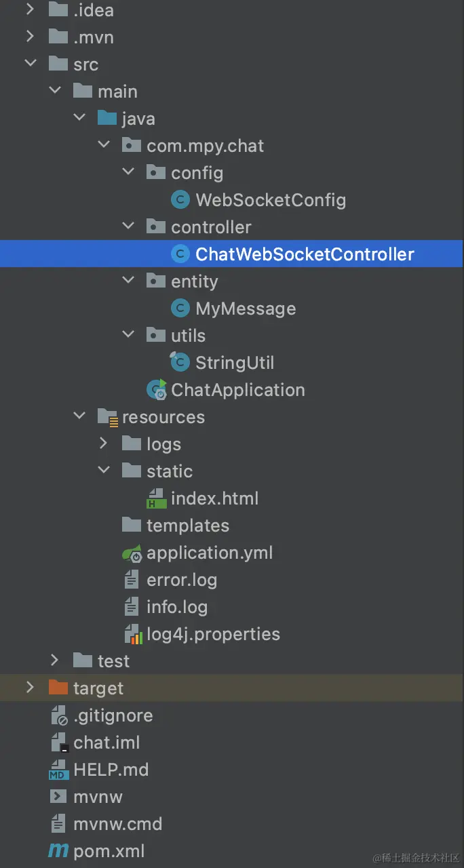Click the ChatApplication Spring Boot run icon
Image resolution: width=464 pixels, height=868 pixels.
(x=157, y=390)
